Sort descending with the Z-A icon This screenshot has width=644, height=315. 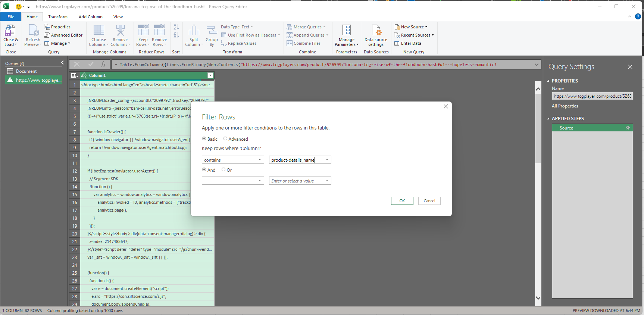click(x=176, y=35)
